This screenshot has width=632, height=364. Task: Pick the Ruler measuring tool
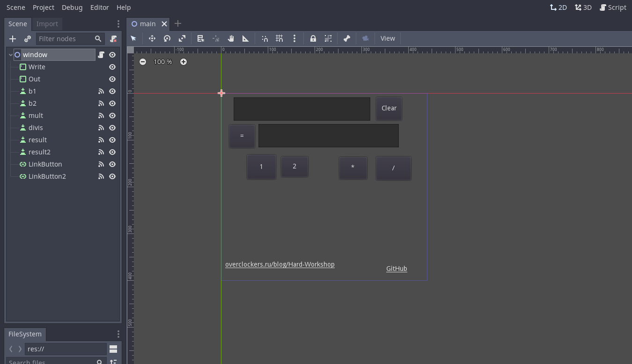tap(246, 38)
